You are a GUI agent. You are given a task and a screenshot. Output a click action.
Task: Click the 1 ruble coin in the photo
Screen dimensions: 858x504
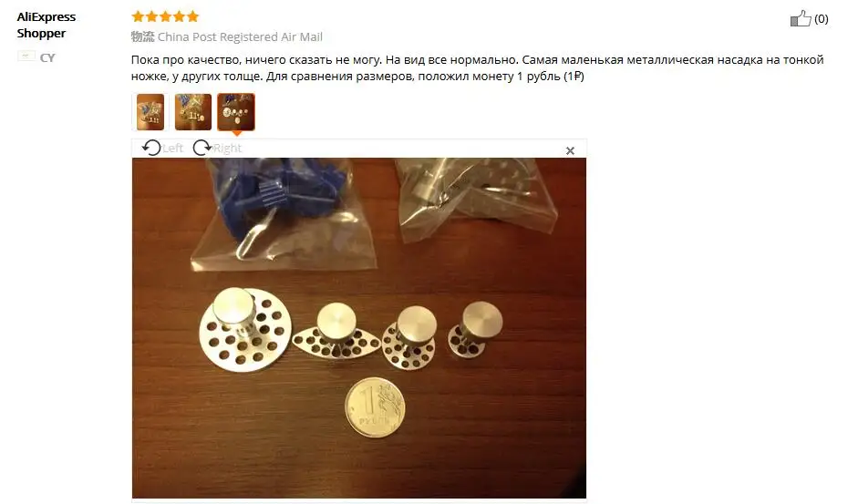pos(375,407)
